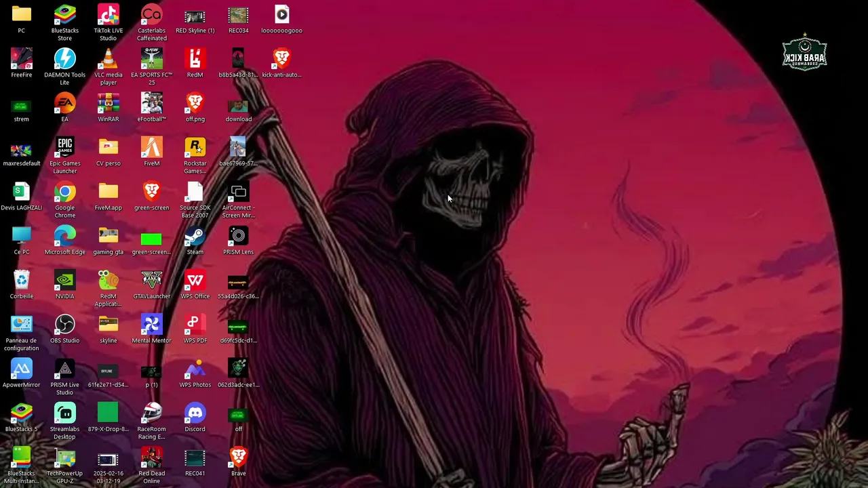Select the Ce PC icon
The height and width of the screenshot is (488, 868).
[21, 237]
